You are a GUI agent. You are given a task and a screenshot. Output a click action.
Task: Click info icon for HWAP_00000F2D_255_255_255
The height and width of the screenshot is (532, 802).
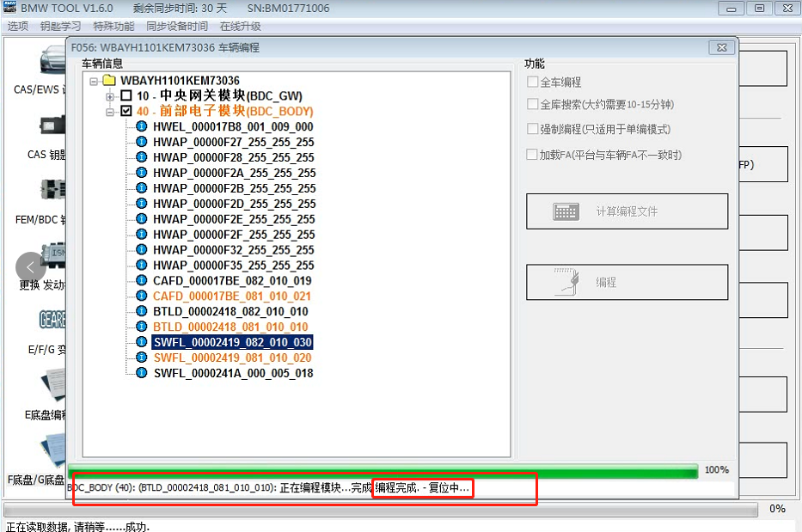142,203
